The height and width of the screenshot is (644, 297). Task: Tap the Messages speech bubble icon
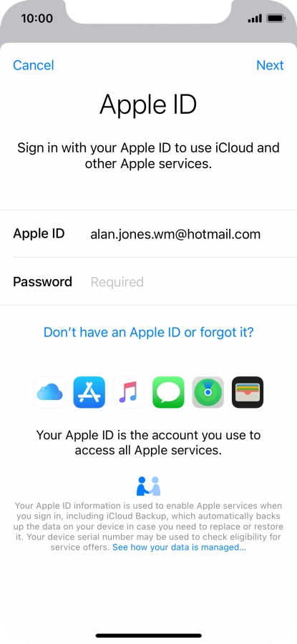pos(168,392)
